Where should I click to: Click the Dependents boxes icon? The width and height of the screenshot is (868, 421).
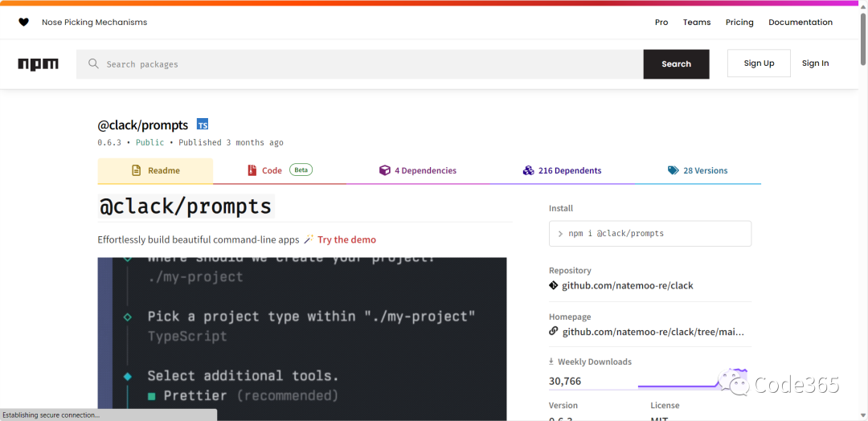click(528, 170)
